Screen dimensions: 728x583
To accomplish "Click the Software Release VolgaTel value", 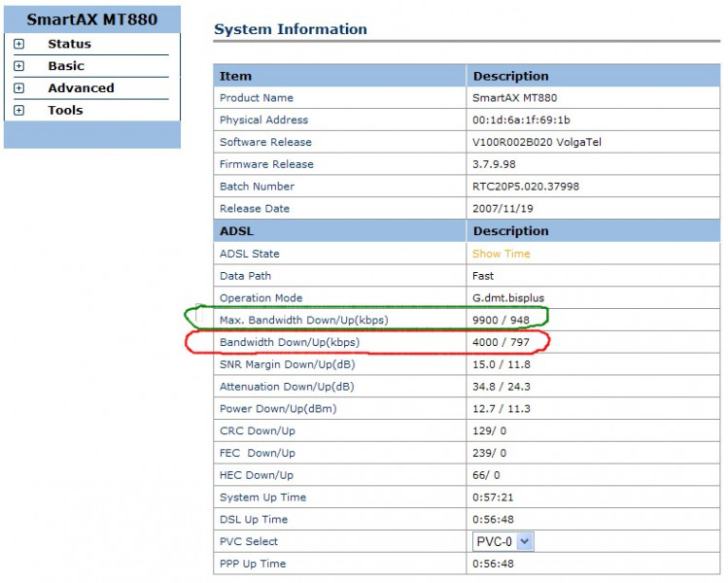I will pyautogui.click(x=537, y=142).
